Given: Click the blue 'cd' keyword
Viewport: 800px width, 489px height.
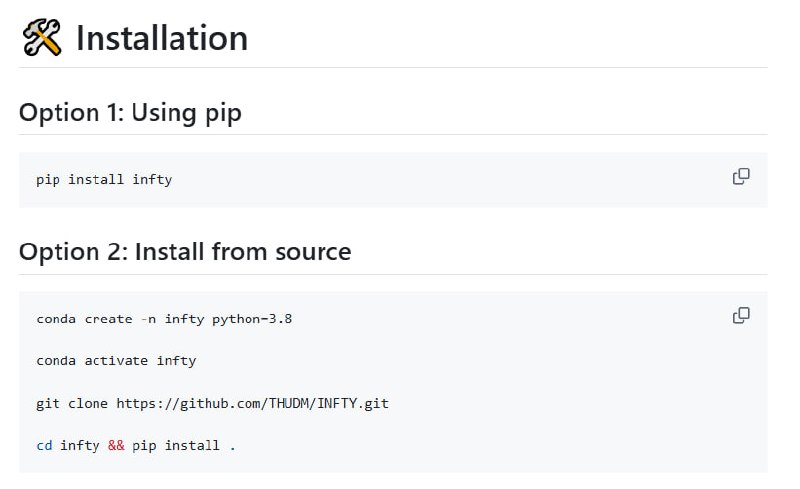Looking at the screenshot, I should [44, 445].
